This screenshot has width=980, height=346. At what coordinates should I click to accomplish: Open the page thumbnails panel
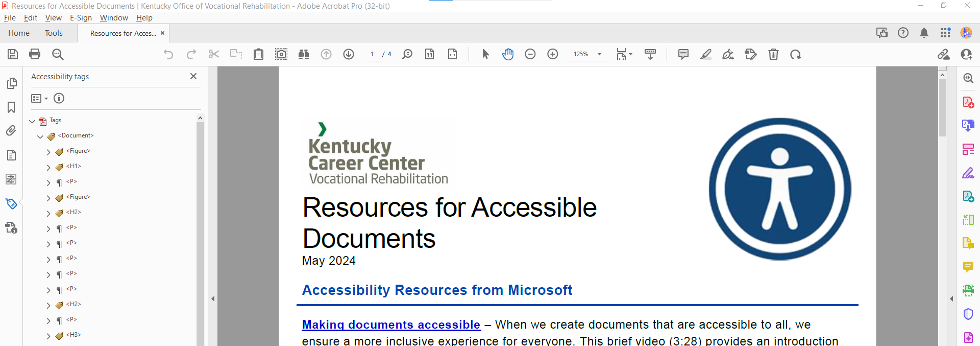coord(11,83)
